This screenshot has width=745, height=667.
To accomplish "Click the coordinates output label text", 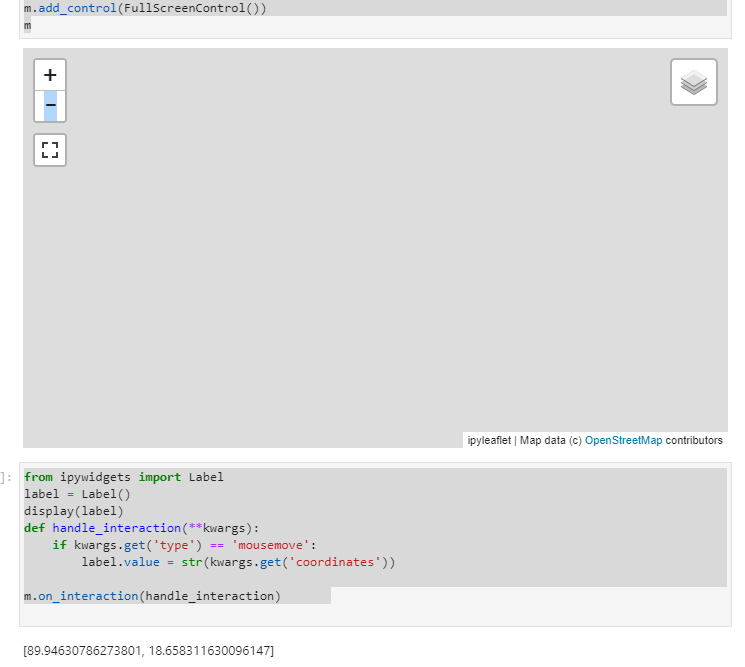I will pyautogui.click(x=149, y=651).
